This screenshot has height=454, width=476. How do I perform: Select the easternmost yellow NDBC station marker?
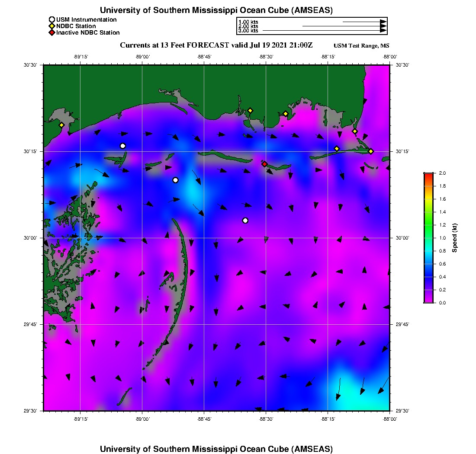coord(371,151)
